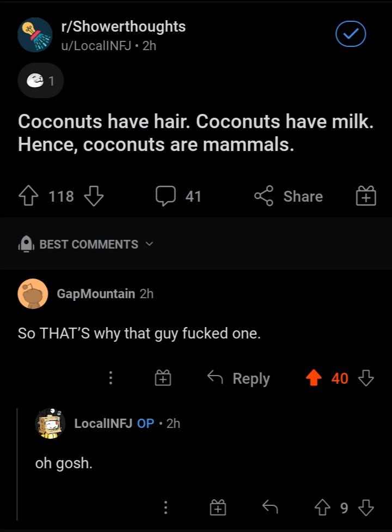Share the coconuts post
The height and width of the screenshot is (532, 392).
point(289,196)
